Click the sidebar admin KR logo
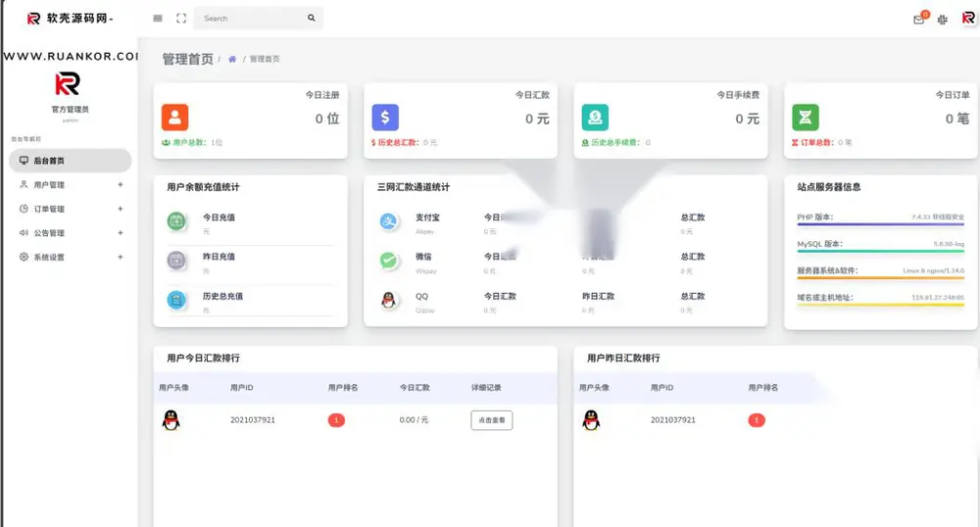The width and height of the screenshot is (980, 527). (68, 83)
